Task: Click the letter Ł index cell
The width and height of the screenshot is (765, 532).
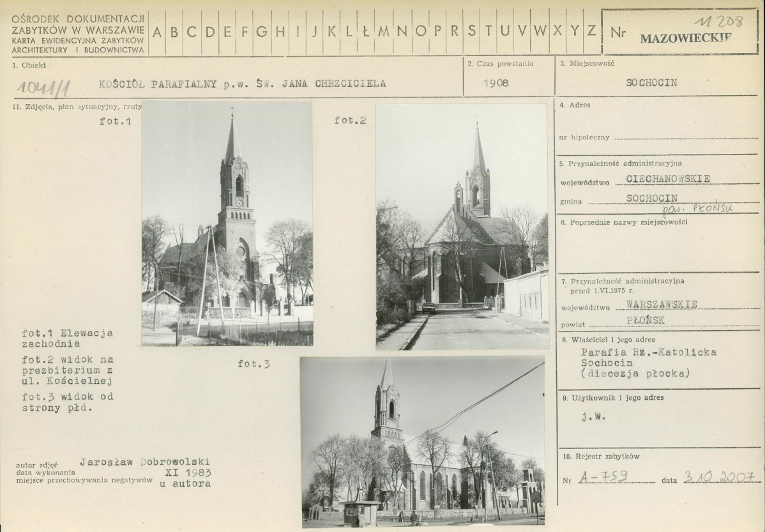Action: pyautogui.click(x=365, y=32)
